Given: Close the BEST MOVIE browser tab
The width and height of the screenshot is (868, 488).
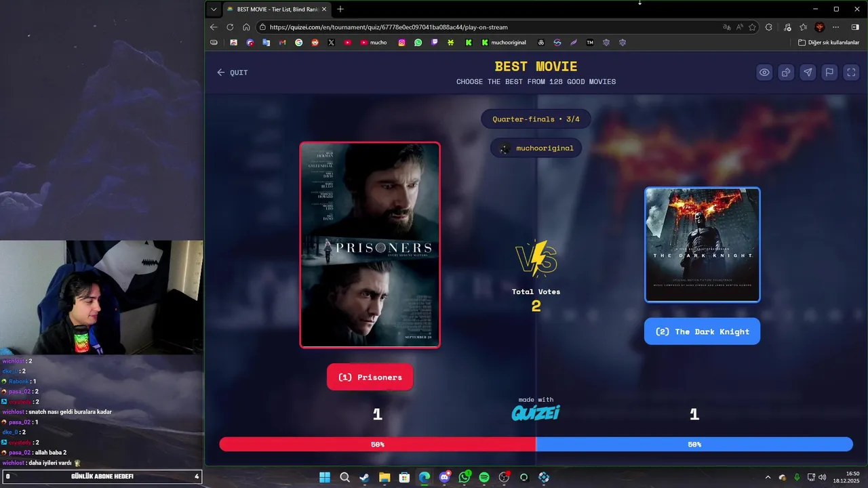Looking at the screenshot, I should 324,9.
